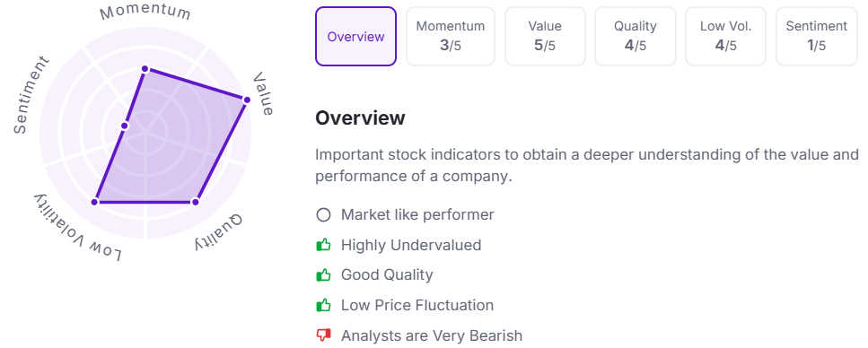
Task: Select the Overview tab
Action: (355, 37)
